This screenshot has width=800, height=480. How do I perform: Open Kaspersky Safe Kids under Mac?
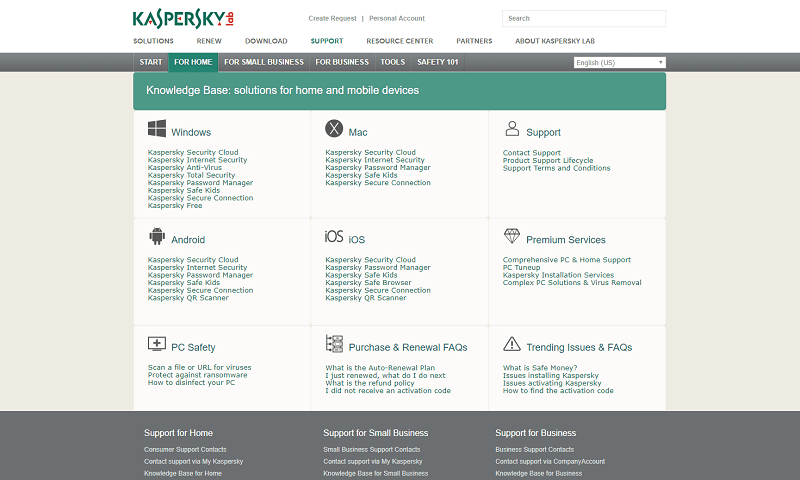(x=361, y=175)
